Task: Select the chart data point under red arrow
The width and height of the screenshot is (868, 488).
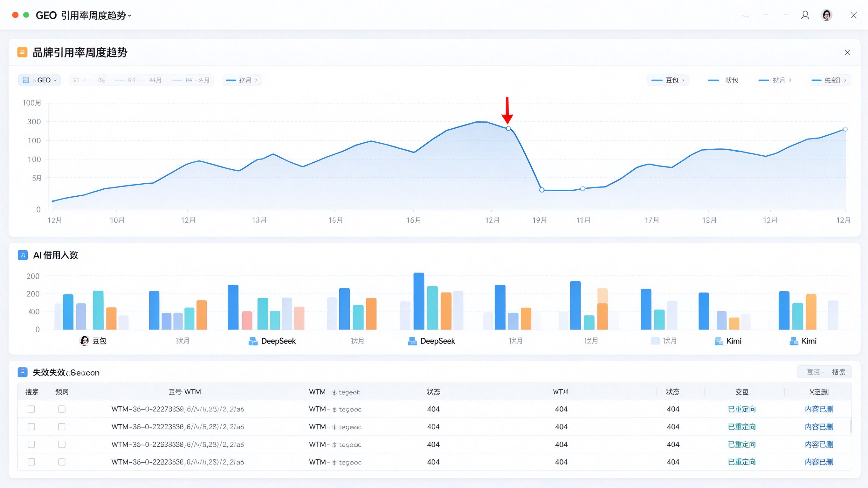Action: [x=508, y=128]
